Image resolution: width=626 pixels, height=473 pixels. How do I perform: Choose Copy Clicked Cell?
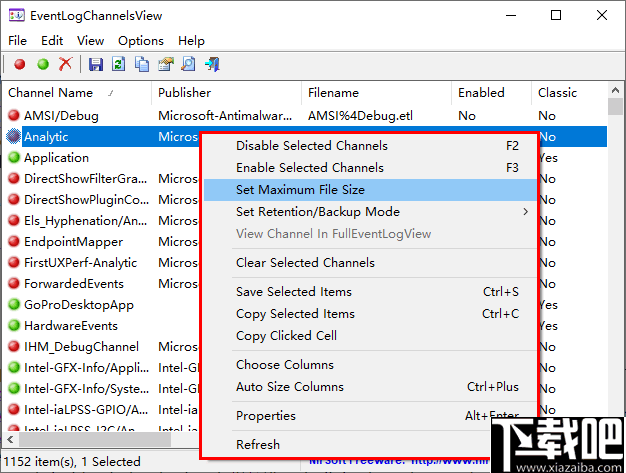370,336
